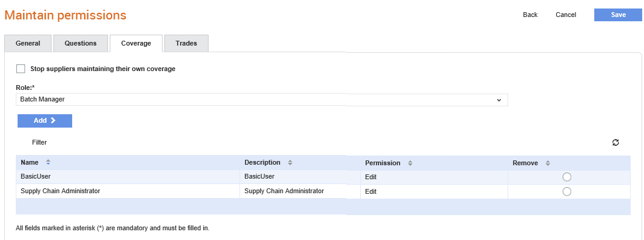644x240 pixels.
Task: Click the refresh icon above the table
Action: coord(615,142)
